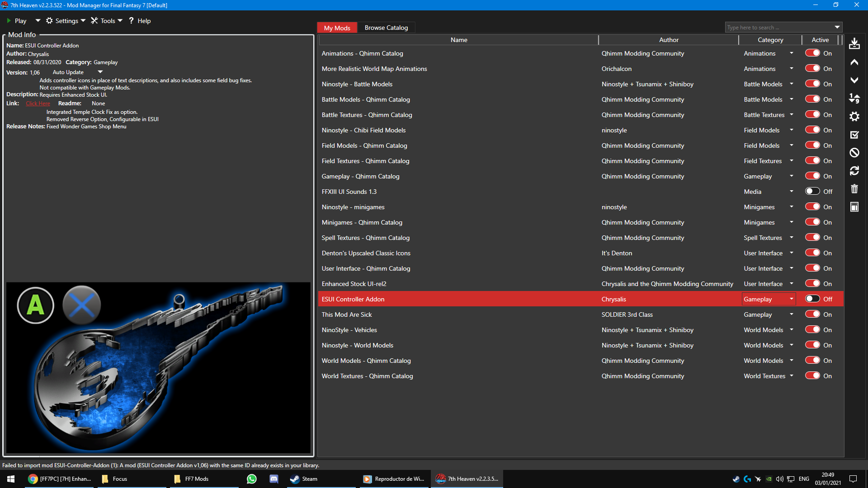This screenshot has width=868, height=488.
Task: Open the Windows Start menu
Action: coord(11,479)
